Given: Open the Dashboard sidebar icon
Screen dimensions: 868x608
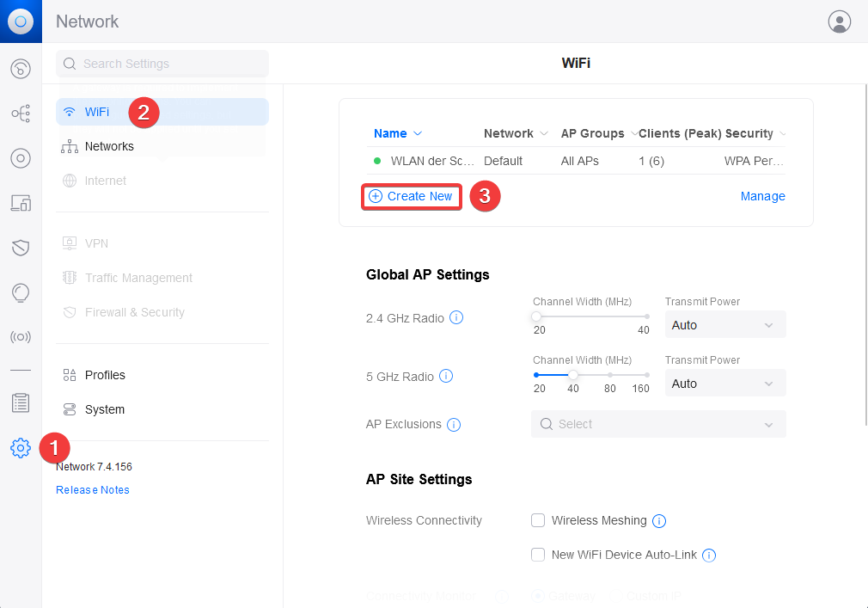Looking at the screenshot, I should click(x=21, y=69).
